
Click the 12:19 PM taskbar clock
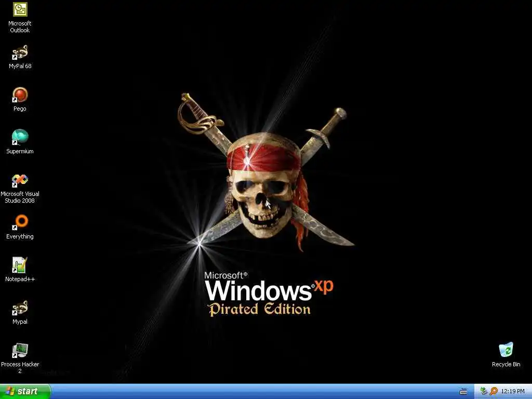pos(513,391)
